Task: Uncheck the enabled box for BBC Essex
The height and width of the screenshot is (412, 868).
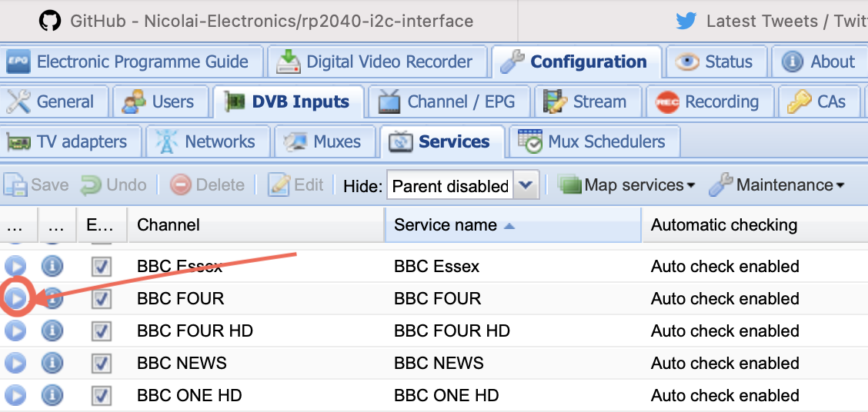Action: pyautogui.click(x=102, y=267)
